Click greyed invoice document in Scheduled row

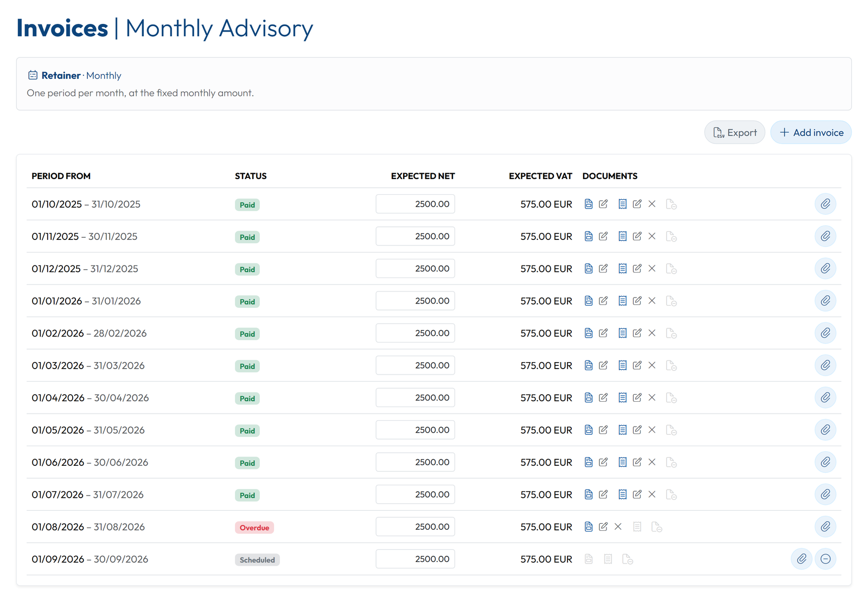pyautogui.click(x=589, y=559)
